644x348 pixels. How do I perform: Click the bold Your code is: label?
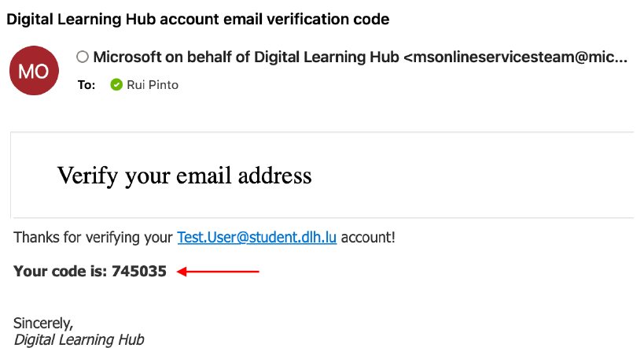61,272
